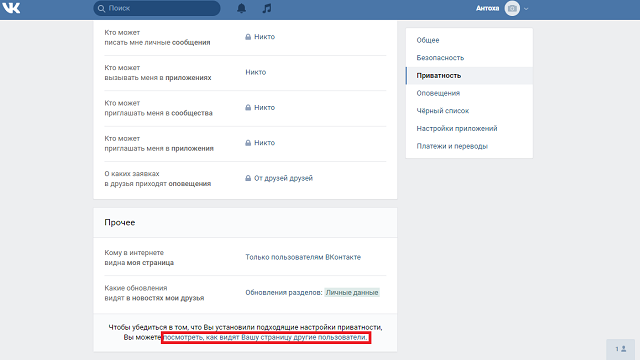Click the lock icon beside community invites
Screen dimensions: 640x360
248,107
